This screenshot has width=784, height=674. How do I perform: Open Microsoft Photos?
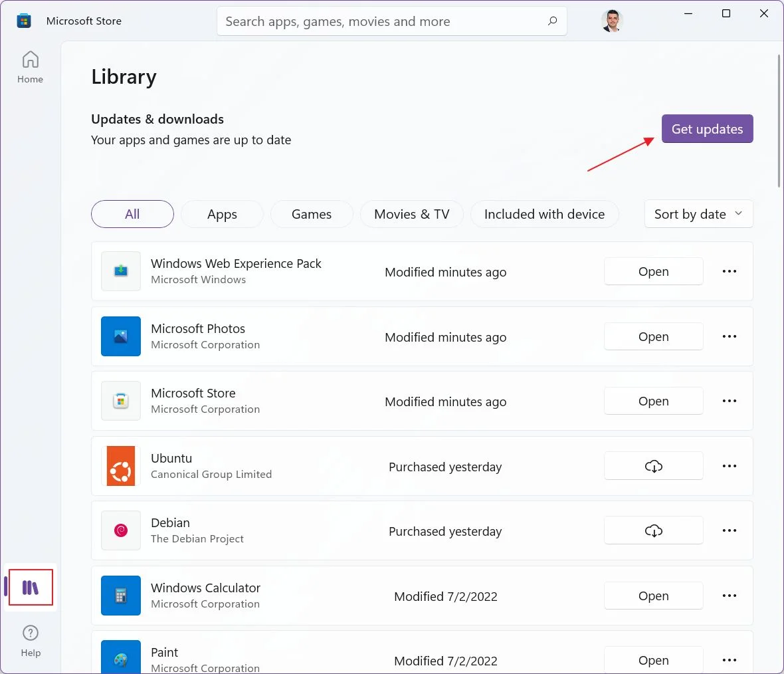tap(654, 336)
